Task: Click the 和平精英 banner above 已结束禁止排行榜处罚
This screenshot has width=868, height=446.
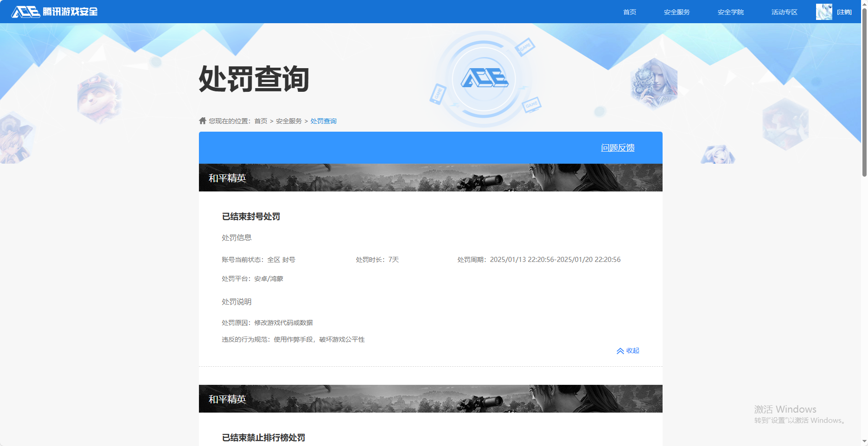Action: pyautogui.click(x=430, y=399)
